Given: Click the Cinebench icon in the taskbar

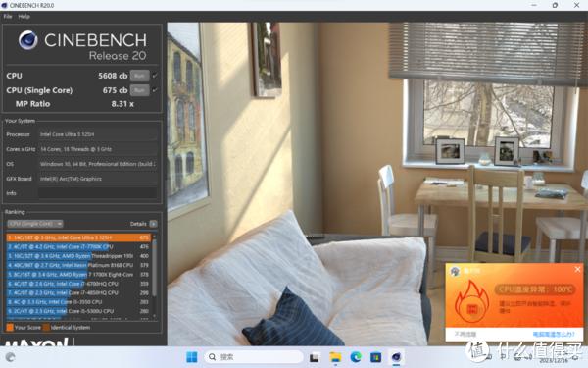Looking at the screenshot, I should 396,357.
